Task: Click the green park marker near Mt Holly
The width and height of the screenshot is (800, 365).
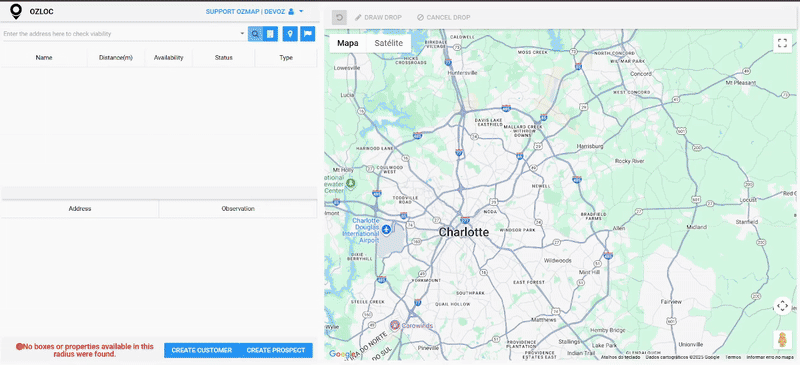Action: coord(350,183)
